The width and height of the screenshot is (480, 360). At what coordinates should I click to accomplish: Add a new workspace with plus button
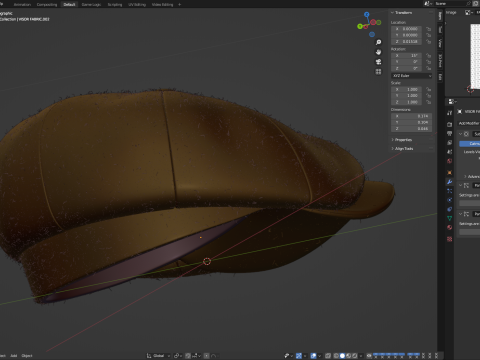180,4
